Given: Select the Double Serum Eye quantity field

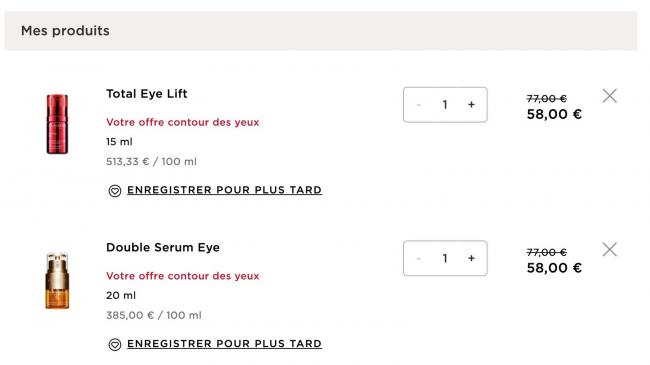Looking at the screenshot, I should point(445,258).
